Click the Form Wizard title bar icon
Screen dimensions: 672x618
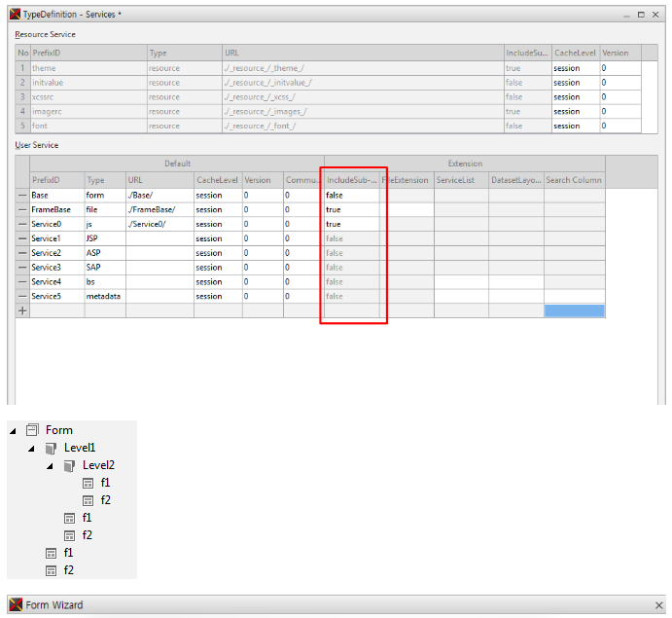pos(15,605)
